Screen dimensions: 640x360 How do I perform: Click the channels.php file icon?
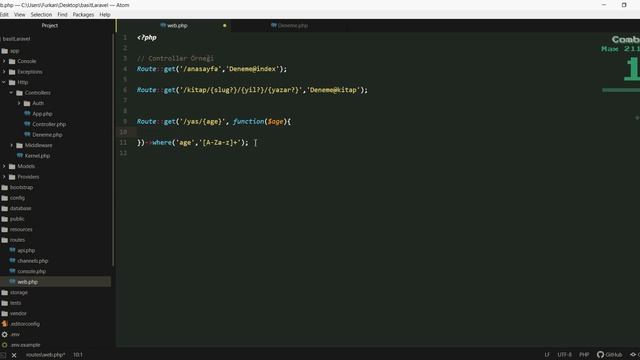(x=12, y=261)
